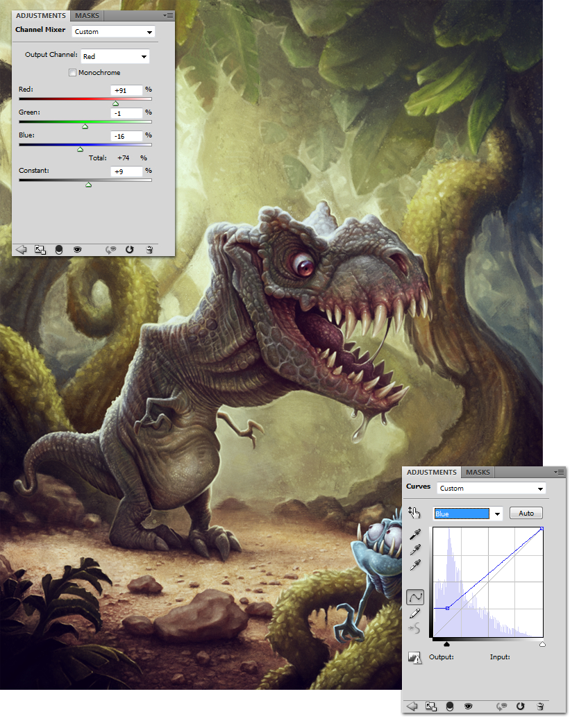
Task: Click view previous state icon in Channel Mixer panel
Action: coord(110,250)
